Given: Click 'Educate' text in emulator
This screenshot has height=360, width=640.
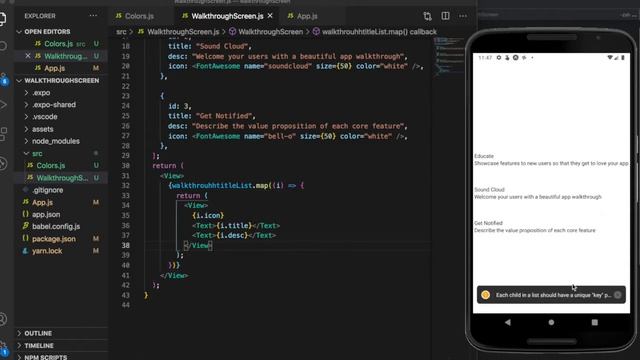Looking at the screenshot, I should pos(484,156).
